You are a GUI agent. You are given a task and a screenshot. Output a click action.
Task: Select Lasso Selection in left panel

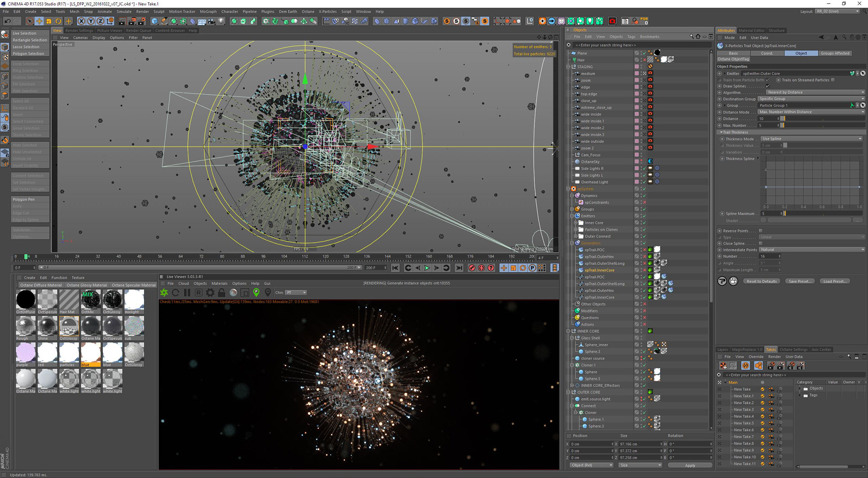coord(30,47)
